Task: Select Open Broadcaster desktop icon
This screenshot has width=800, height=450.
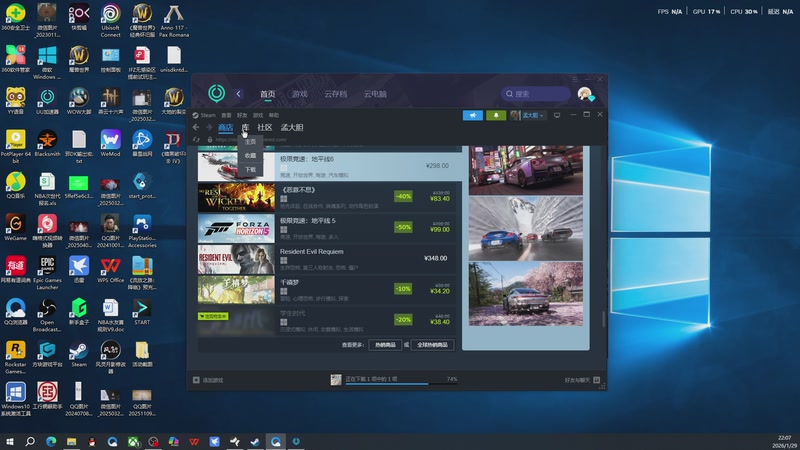Action: [x=47, y=315]
